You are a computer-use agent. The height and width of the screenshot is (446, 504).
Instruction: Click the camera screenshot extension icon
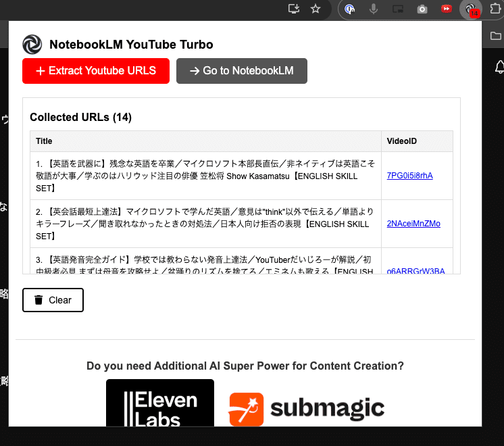(422, 9)
